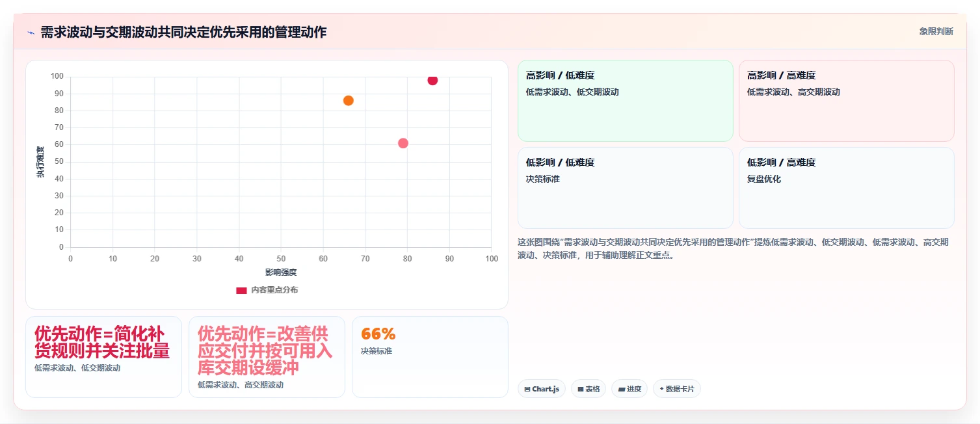Click the lightning icon beside the title

point(31,33)
